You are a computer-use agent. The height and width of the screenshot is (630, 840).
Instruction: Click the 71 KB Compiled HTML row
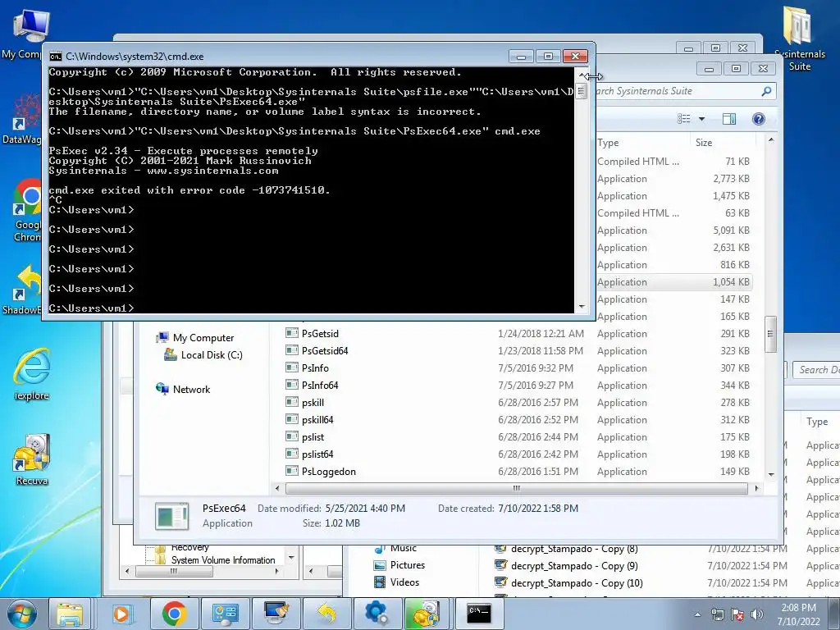tap(674, 162)
